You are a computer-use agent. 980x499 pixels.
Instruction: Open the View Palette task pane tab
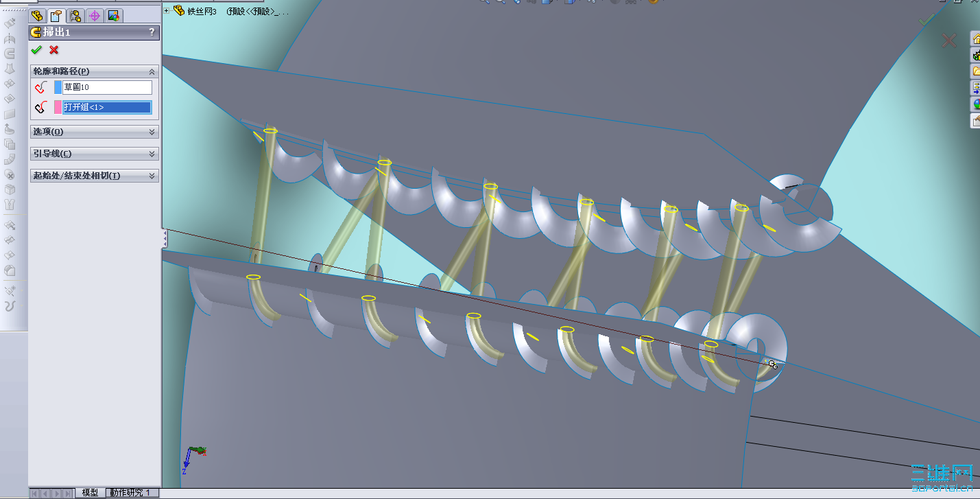(975, 88)
